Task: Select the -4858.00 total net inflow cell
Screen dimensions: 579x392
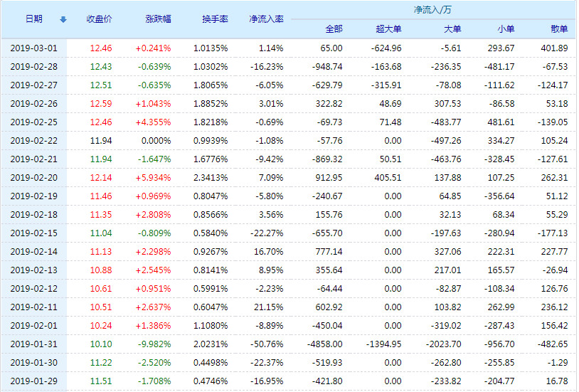Action: click(x=325, y=344)
